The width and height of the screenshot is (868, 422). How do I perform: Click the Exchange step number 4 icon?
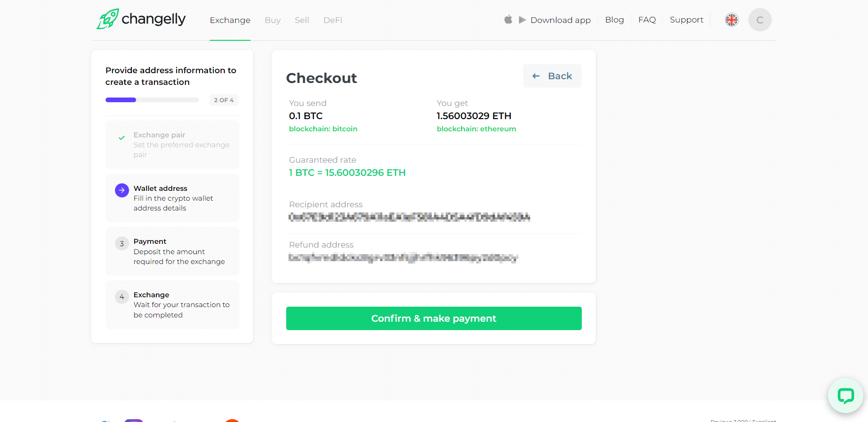tap(122, 297)
